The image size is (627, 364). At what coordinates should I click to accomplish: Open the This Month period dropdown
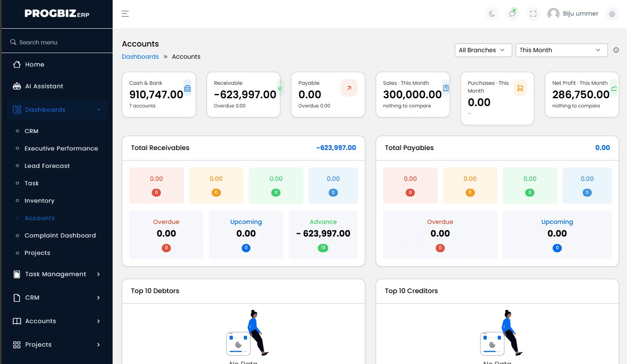561,50
